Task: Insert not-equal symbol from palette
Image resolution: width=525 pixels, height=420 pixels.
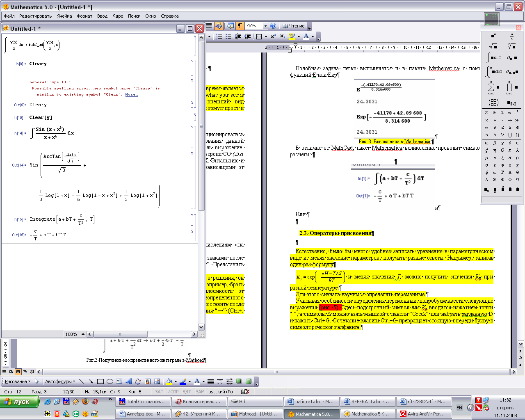Action: (x=495, y=128)
